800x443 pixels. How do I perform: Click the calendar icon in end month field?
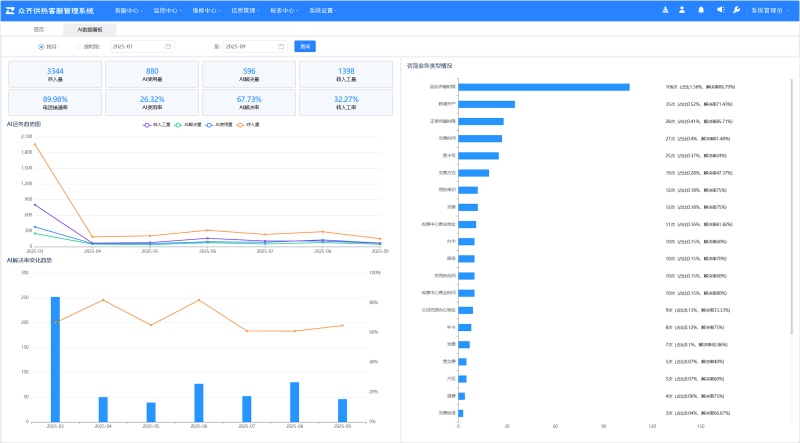281,46
